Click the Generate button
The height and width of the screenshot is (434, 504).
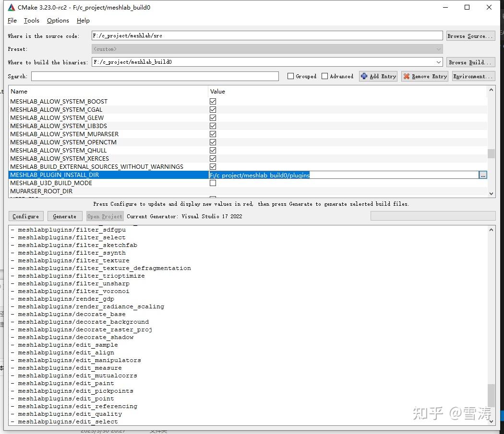tap(65, 216)
